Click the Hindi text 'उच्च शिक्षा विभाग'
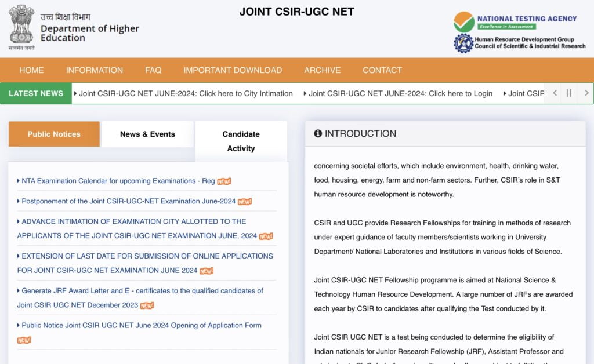The width and height of the screenshot is (594, 364). pos(66,17)
